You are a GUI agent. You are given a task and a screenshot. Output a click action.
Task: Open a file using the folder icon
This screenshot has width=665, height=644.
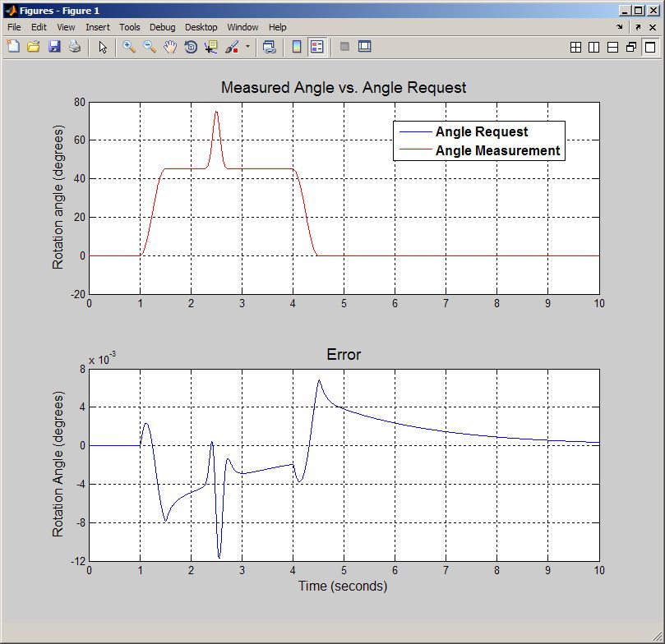point(34,47)
